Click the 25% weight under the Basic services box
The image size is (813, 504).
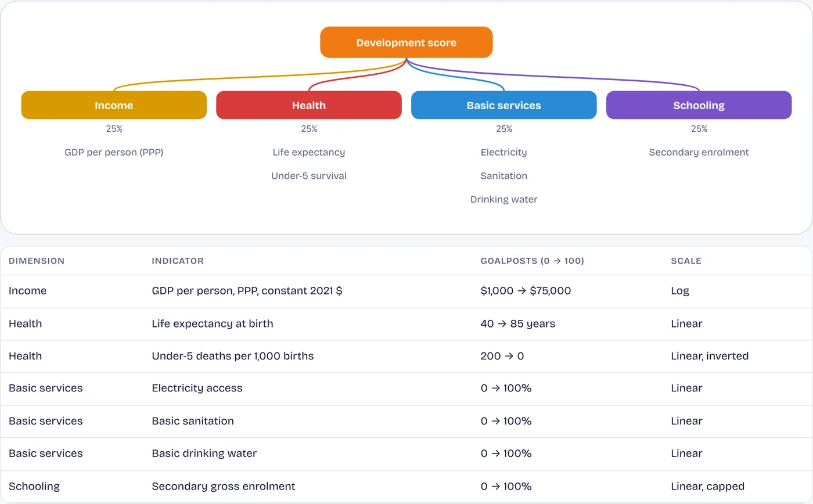(504, 129)
